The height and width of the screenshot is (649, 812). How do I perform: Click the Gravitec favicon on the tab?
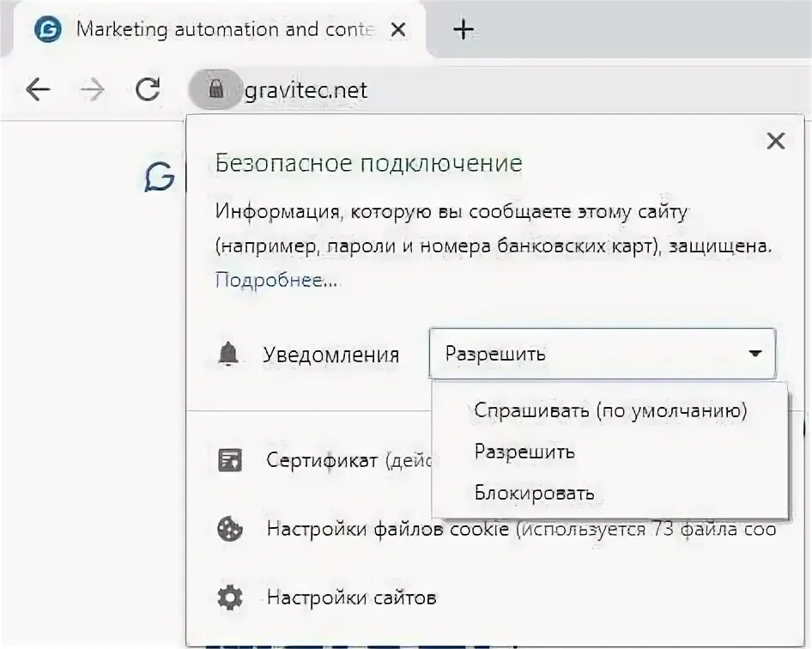(47, 29)
